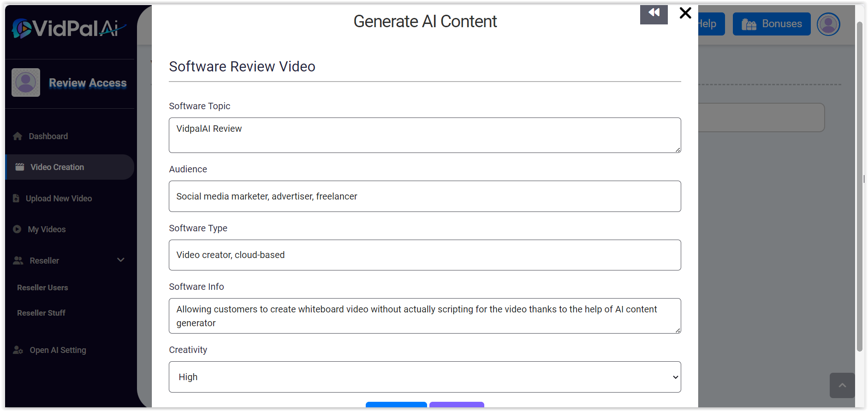
Task: Click the input box behind the dialog
Action: tap(761, 117)
